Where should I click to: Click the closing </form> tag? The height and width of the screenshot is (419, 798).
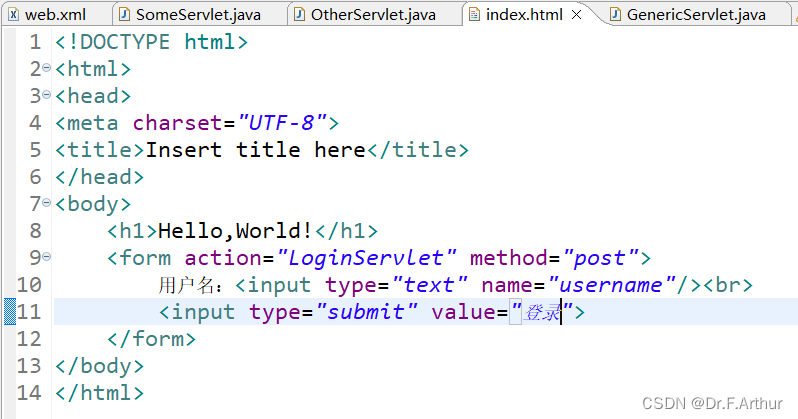(x=152, y=339)
